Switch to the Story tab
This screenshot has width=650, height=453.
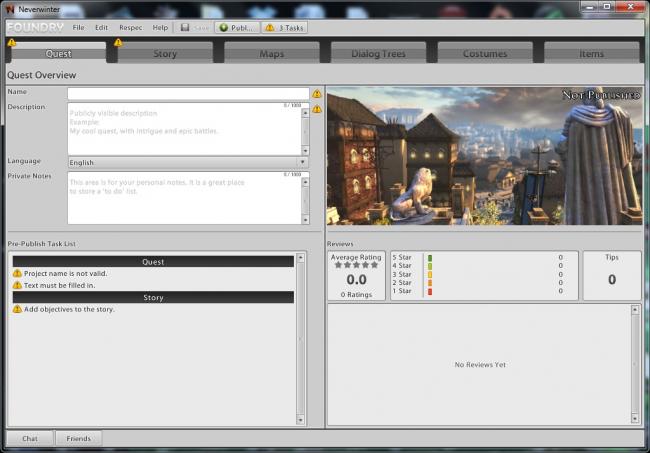click(165, 53)
